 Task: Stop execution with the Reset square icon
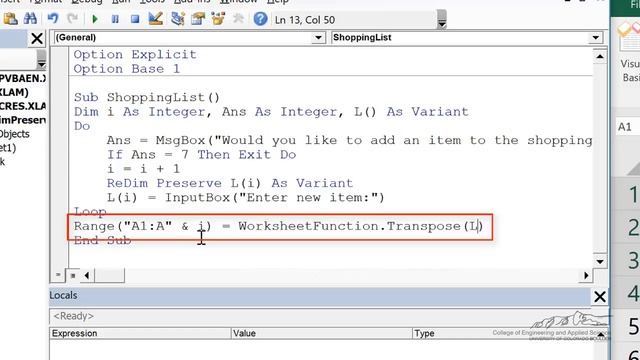click(135, 19)
